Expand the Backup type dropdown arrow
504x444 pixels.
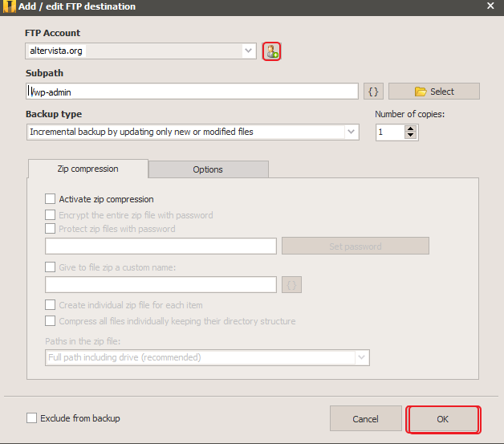[x=351, y=132]
